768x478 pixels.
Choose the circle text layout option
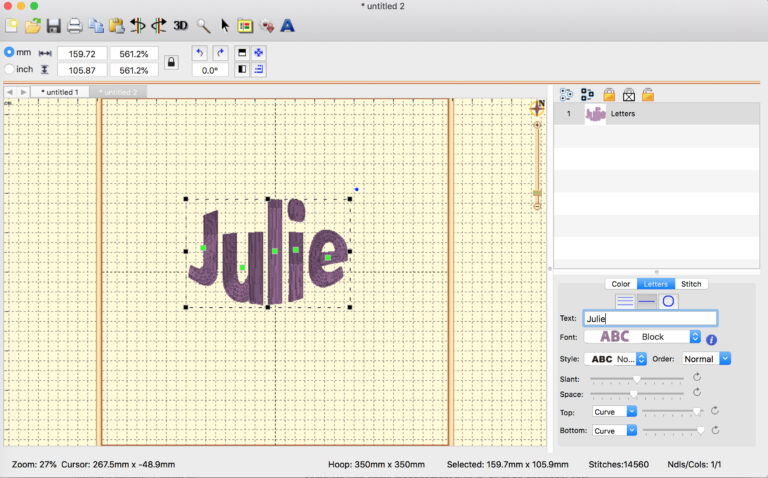(x=669, y=301)
